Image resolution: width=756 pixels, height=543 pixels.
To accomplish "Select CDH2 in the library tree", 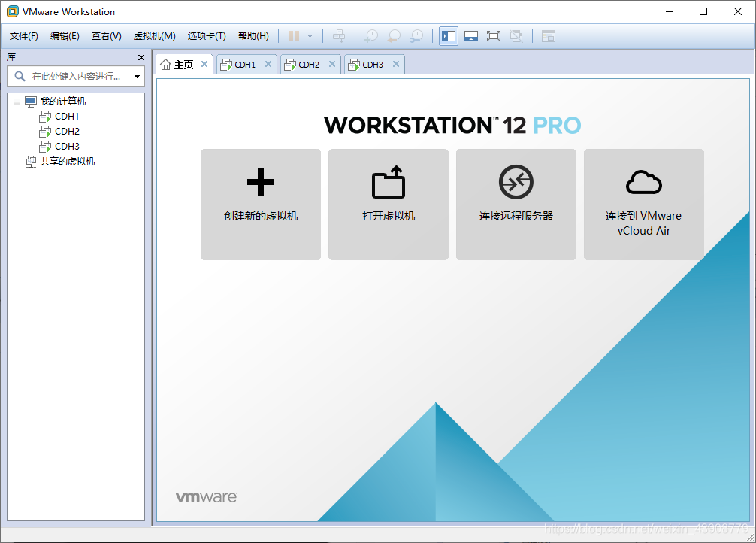I will click(x=67, y=132).
